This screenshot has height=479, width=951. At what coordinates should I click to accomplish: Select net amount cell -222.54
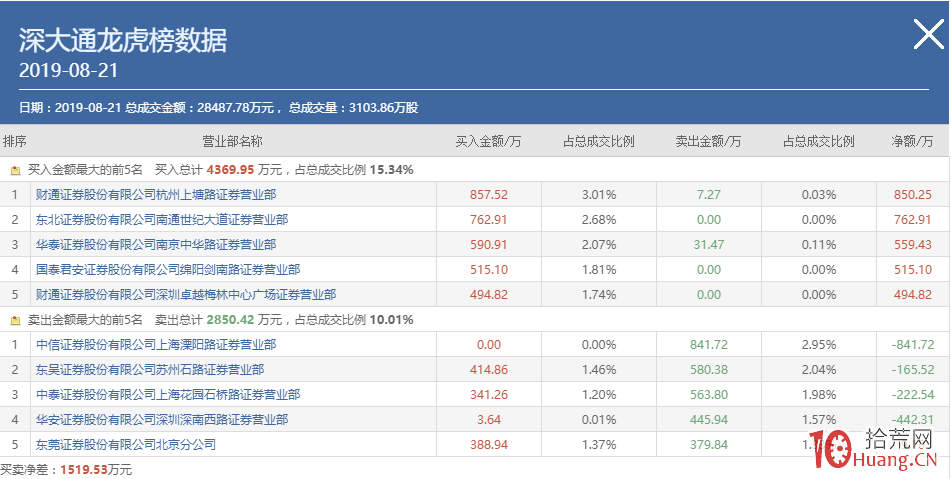pyautogui.click(x=913, y=395)
